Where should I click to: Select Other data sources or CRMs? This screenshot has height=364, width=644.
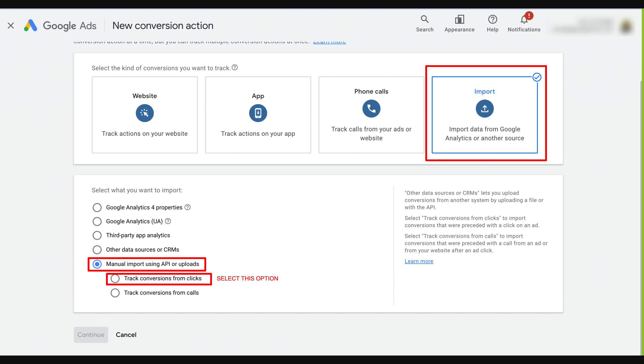[97, 249]
